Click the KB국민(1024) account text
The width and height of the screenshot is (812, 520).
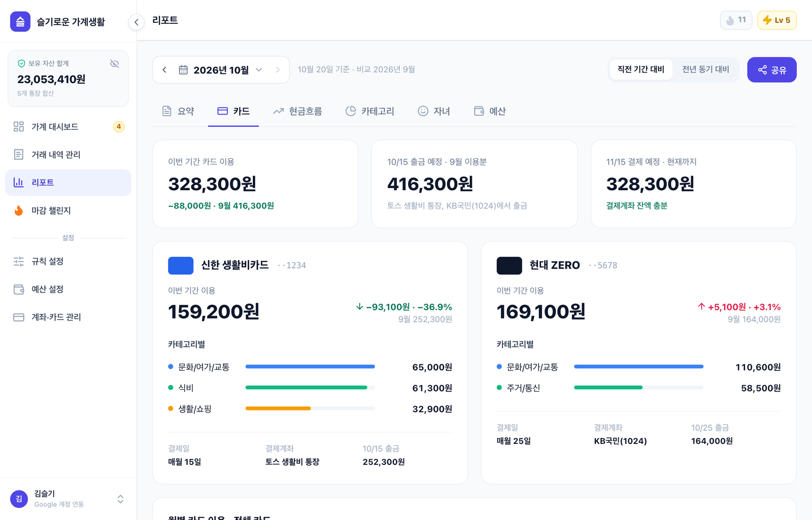621,441
